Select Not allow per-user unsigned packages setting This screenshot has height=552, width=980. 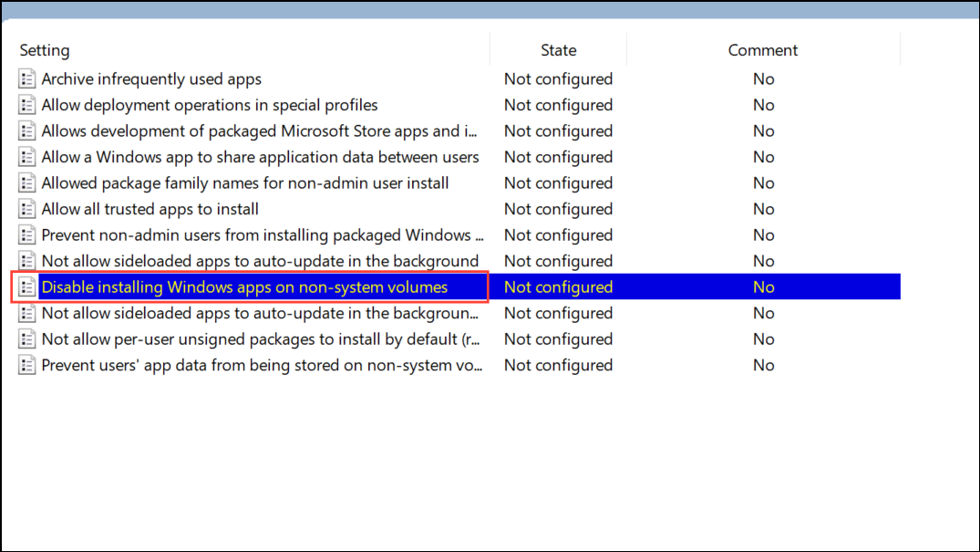(x=261, y=339)
